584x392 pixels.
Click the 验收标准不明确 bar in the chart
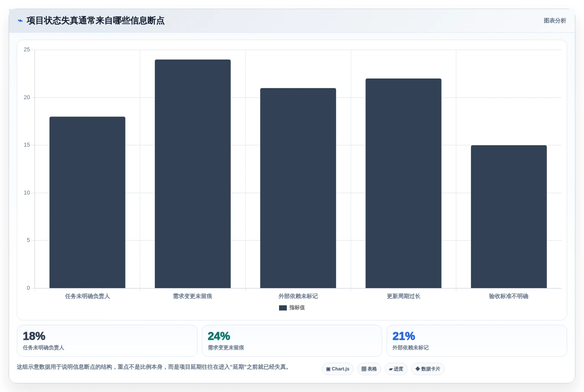(509, 216)
